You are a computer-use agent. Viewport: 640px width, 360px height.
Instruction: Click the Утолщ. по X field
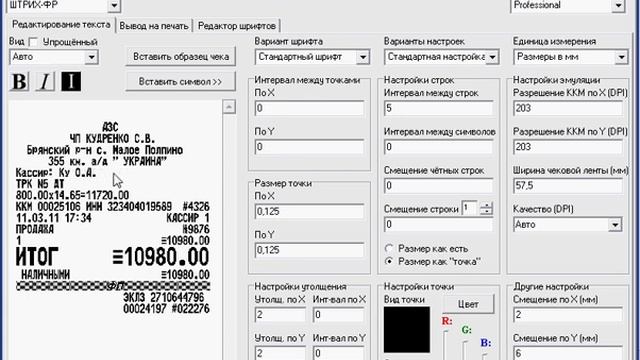(280, 315)
